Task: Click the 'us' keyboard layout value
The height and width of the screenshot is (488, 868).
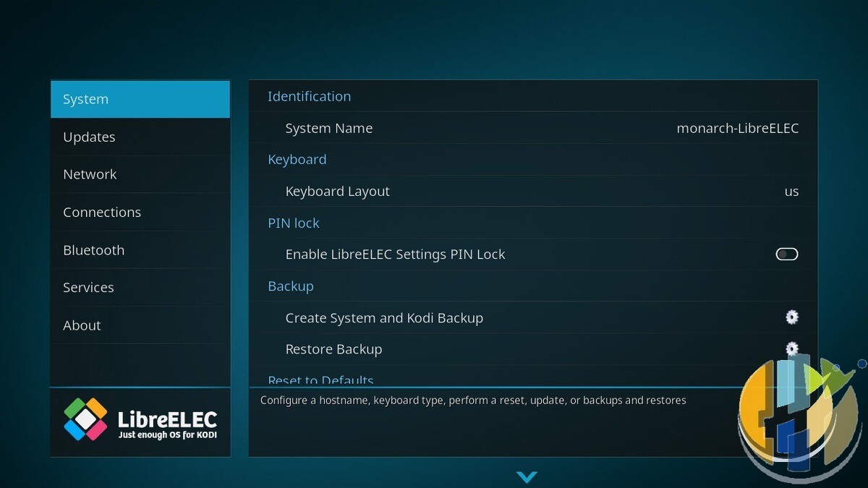Action: pyautogui.click(x=792, y=192)
